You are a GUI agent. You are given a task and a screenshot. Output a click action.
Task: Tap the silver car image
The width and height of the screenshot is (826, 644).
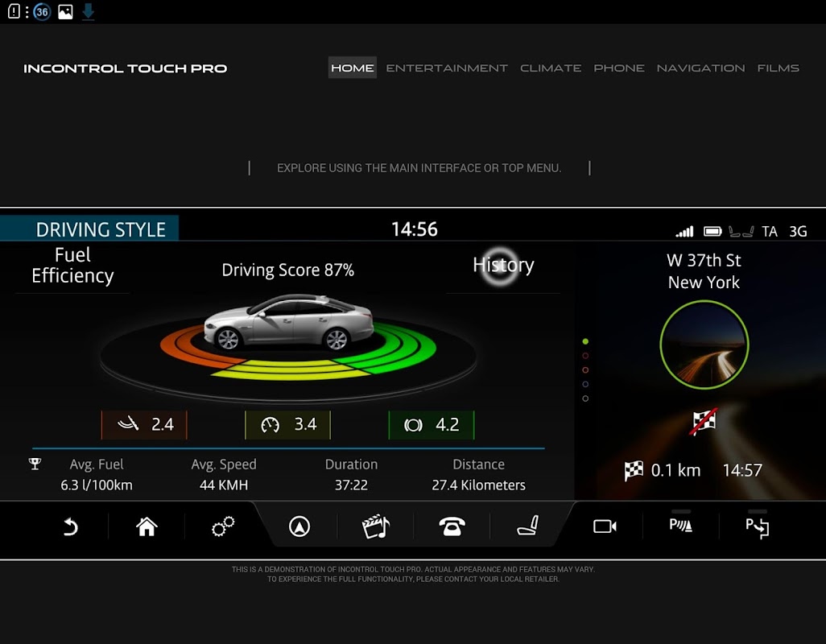tap(289, 323)
